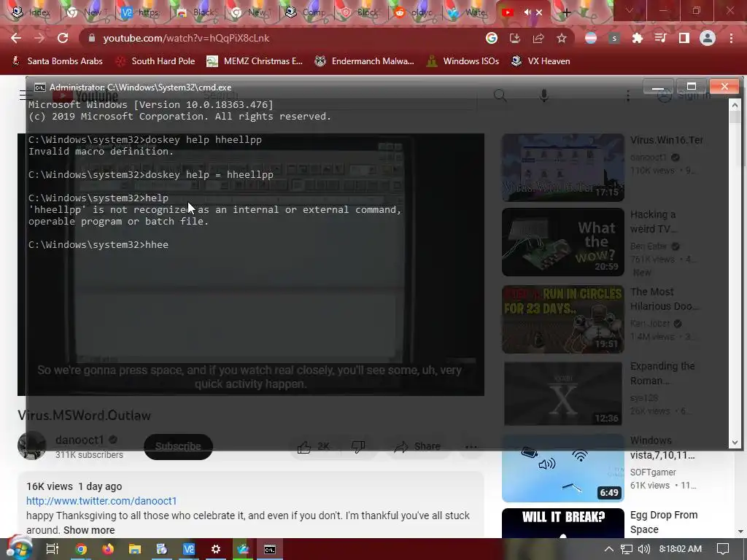The height and width of the screenshot is (560, 747).
Task: Expand description with 'Show more'
Action: click(x=89, y=530)
